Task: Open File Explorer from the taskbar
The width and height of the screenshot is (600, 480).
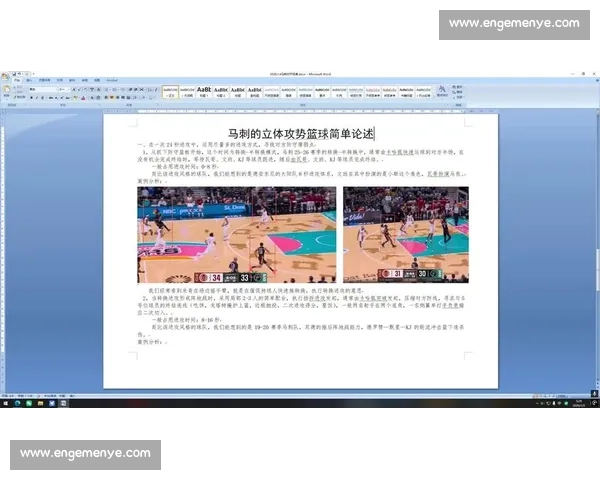Action: 41,403
